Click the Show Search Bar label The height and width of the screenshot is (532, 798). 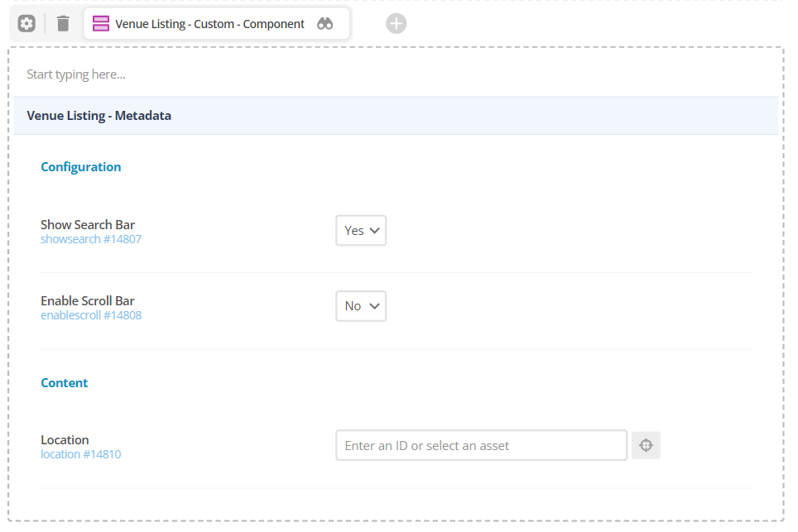[88, 224]
